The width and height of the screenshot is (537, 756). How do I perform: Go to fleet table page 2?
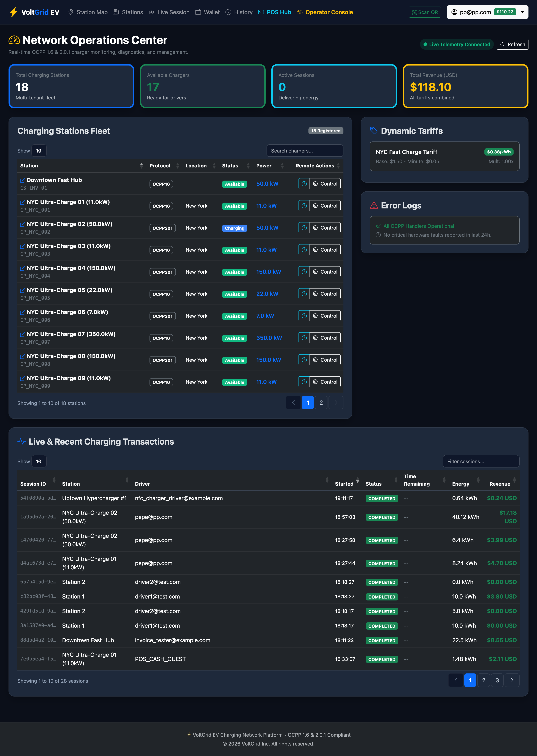321,403
